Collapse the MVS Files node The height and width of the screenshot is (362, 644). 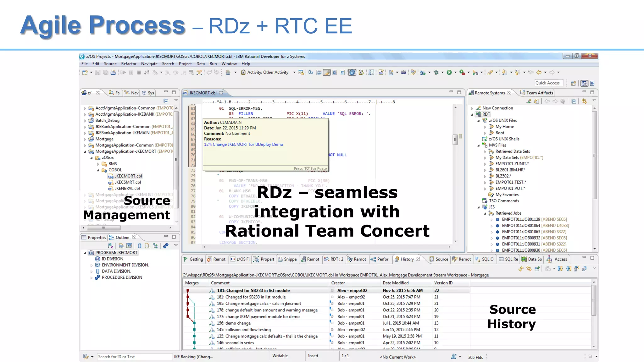[x=479, y=145]
